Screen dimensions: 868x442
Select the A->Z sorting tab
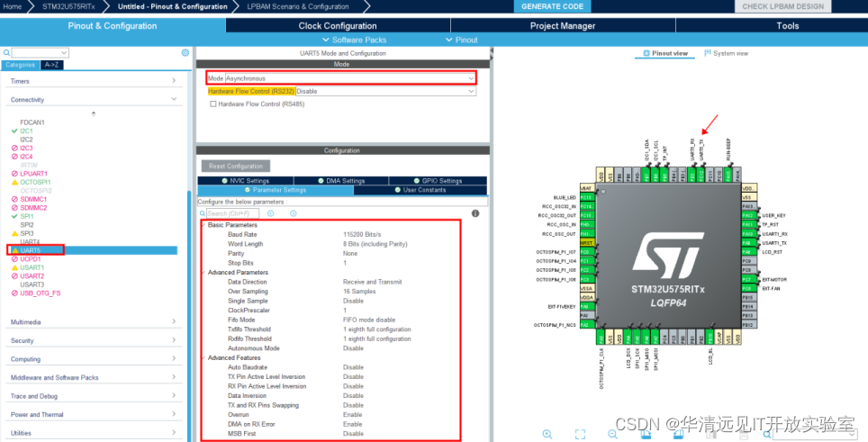[51, 65]
